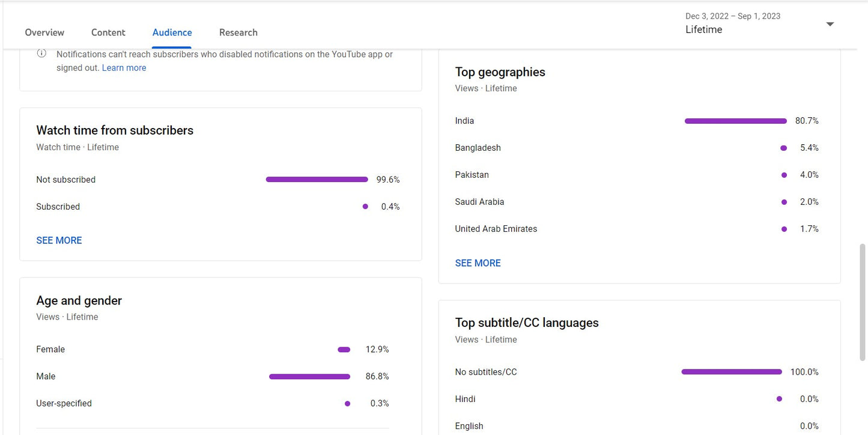This screenshot has width=868, height=435.
Task: Select the Audience tab
Action: click(172, 32)
